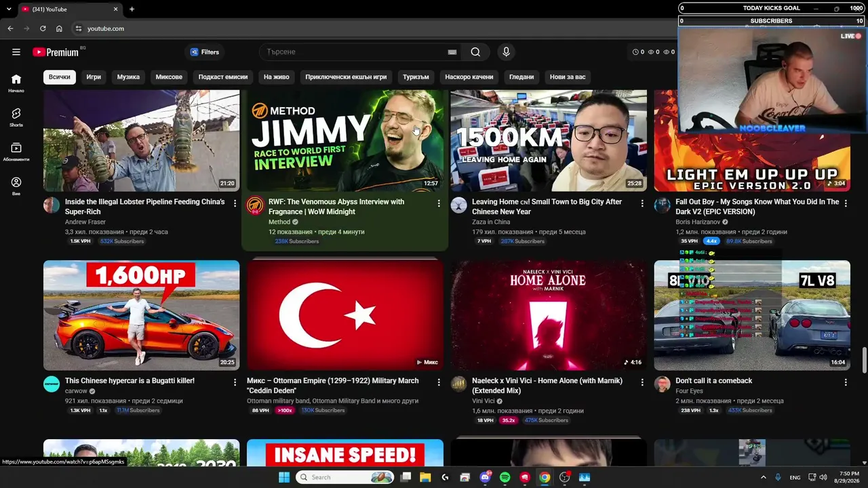Select the Всички filter chip
Image resolution: width=868 pixels, height=488 pixels.
(x=59, y=77)
